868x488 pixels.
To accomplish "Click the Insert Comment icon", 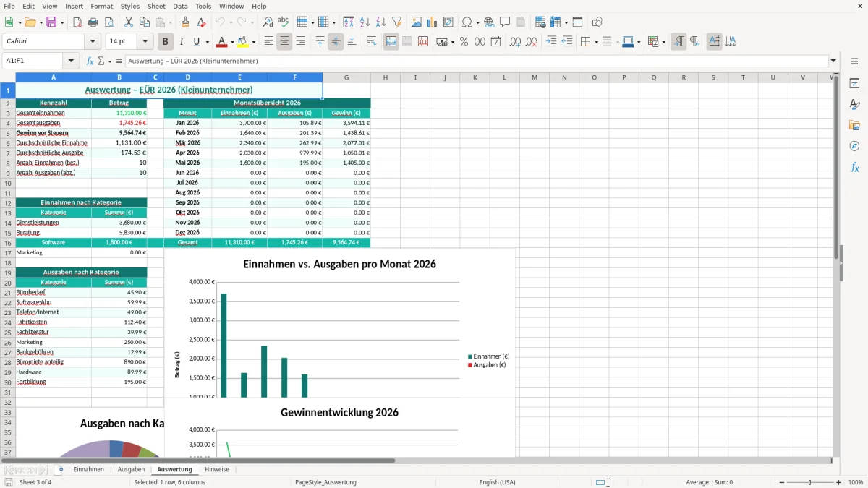I will (x=505, y=22).
